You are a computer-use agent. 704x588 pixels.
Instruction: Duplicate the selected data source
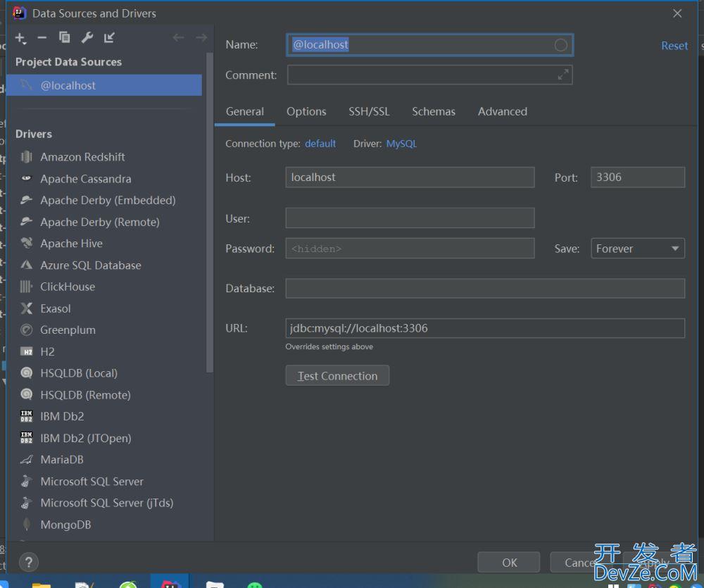pyautogui.click(x=64, y=37)
